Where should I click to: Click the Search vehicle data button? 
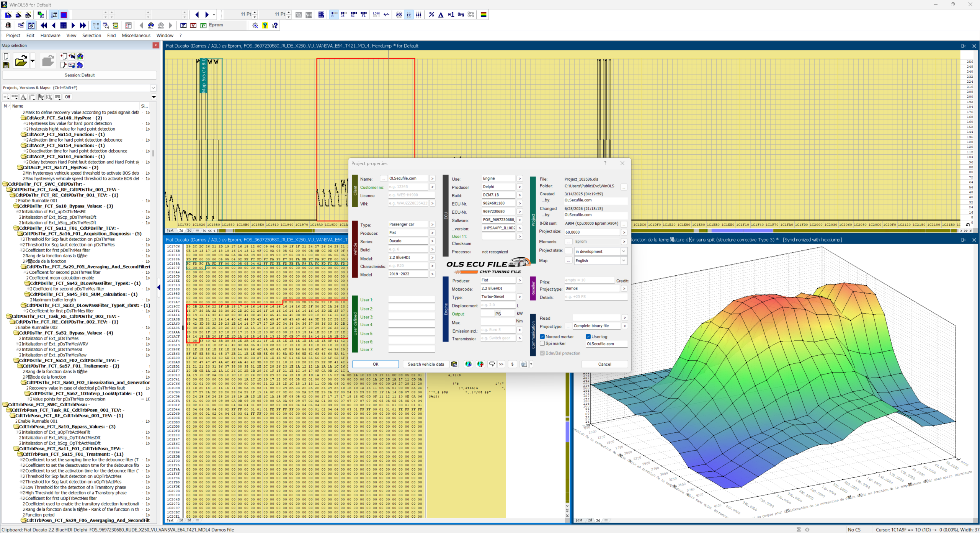point(426,364)
